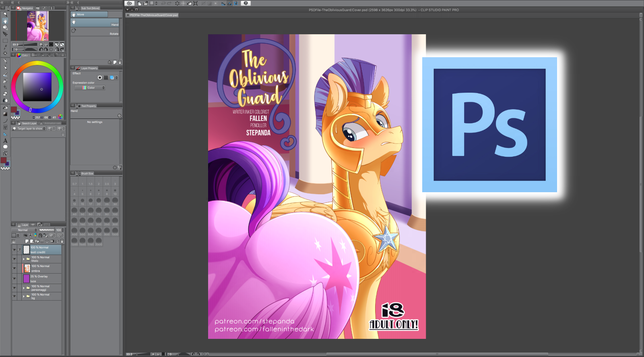
Task: Hide the titolo folder layer
Action: point(14,259)
